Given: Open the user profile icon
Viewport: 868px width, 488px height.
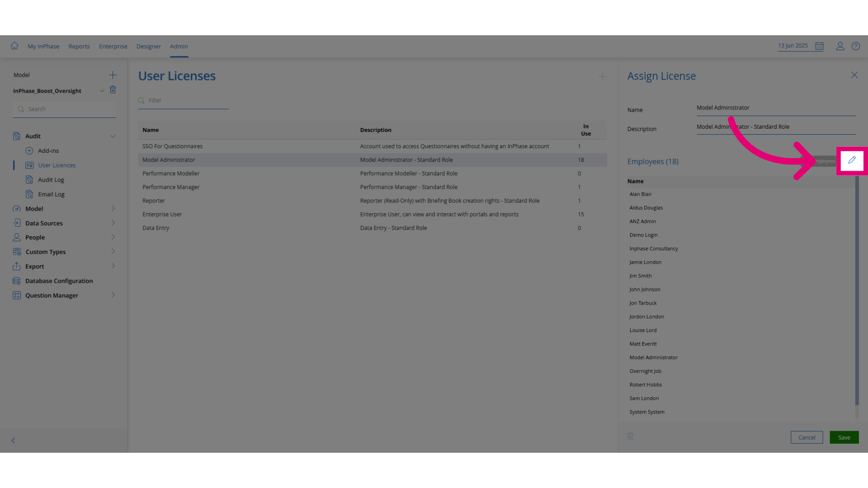Looking at the screenshot, I should click(840, 46).
